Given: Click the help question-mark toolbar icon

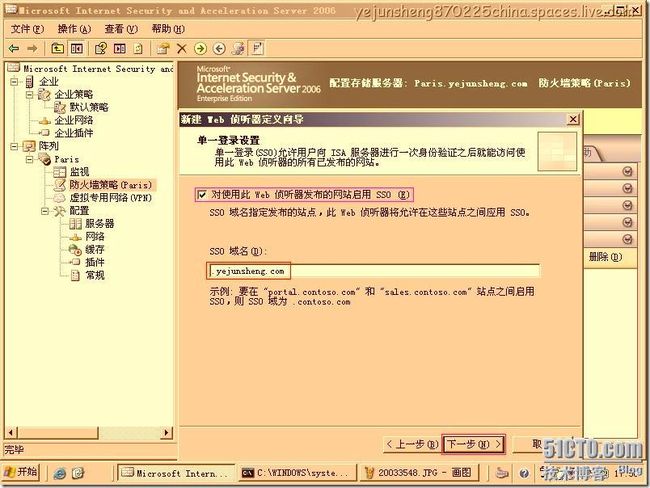Looking at the screenshot, I should pos(101,48).
